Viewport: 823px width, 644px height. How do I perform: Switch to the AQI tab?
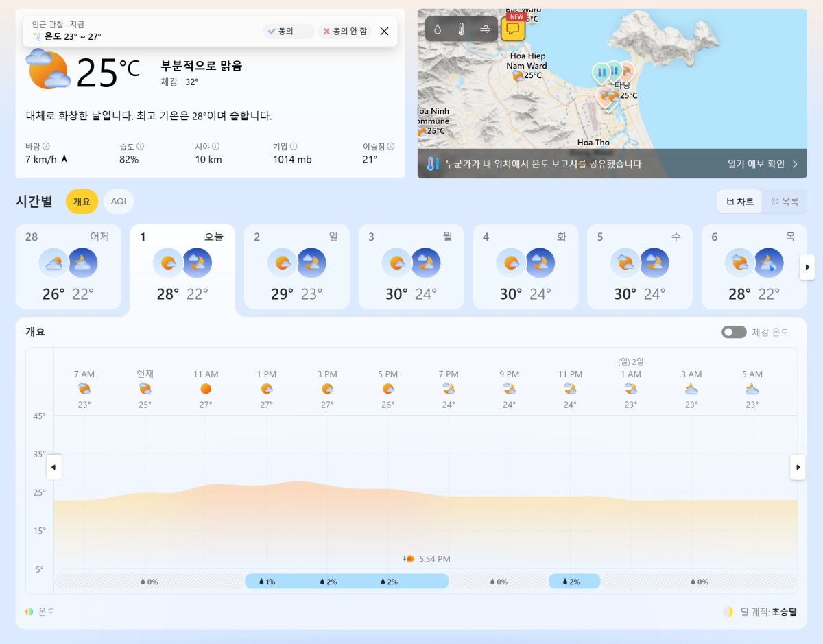[x=119, y=201]
